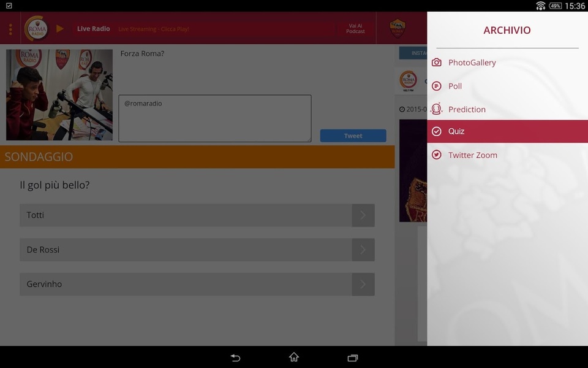Screen dimensions: 588x368
Task: Open the Twitter Zoom bird icon
Action: click(x=437, y=155)
